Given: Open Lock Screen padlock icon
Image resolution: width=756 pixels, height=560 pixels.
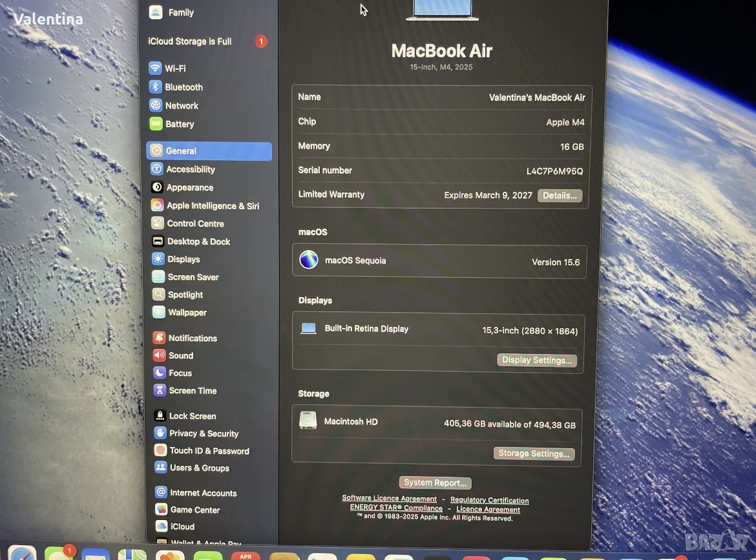Looking at the screenshot, I should point(160,415).
